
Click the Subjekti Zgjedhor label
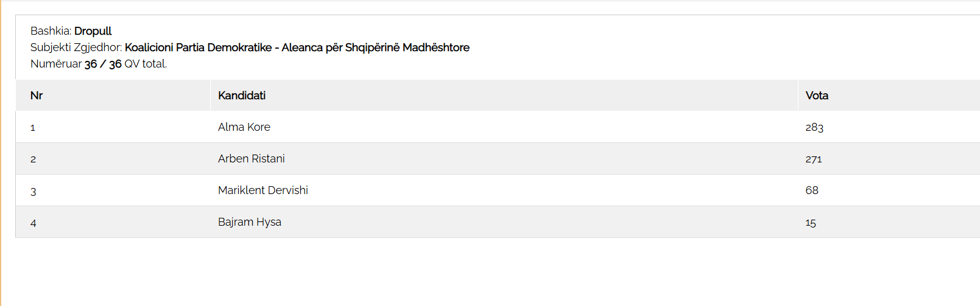point(76,47)
